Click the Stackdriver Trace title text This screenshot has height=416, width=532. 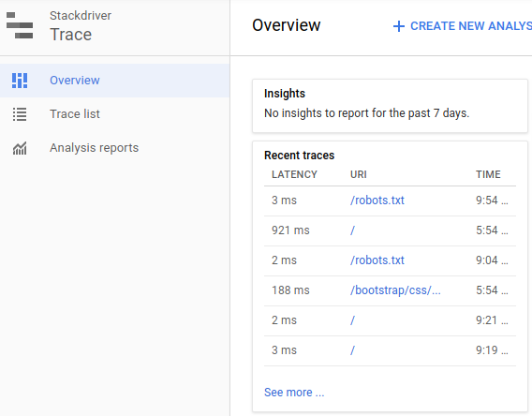click(81, 26)
